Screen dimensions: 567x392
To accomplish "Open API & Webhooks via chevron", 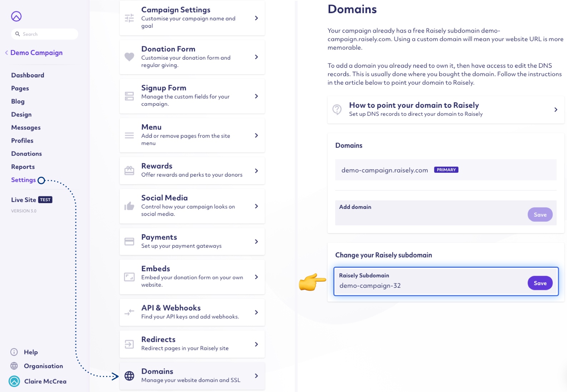I will tap(256, 312).
